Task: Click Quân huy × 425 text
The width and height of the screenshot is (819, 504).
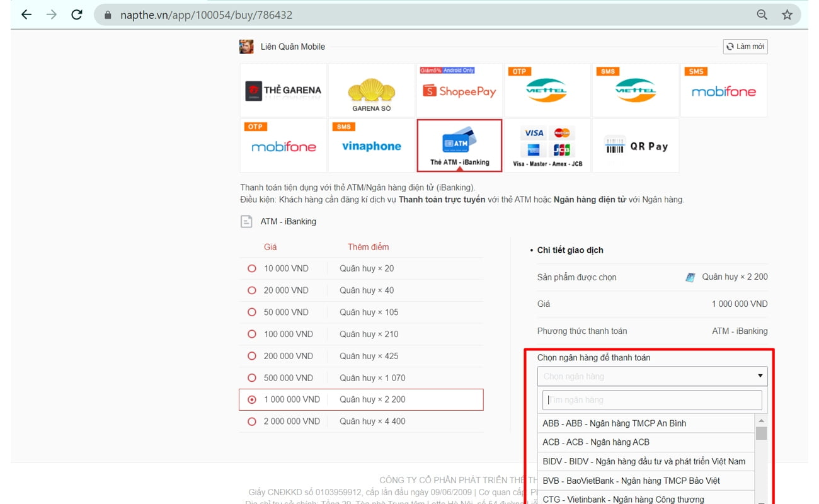Action: coord(369,356)
